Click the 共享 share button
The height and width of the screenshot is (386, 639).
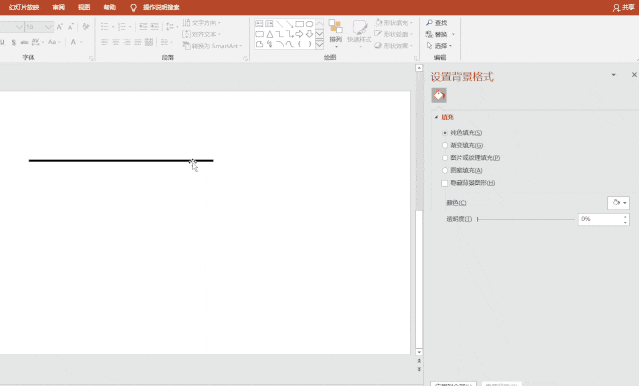(624, 8)
